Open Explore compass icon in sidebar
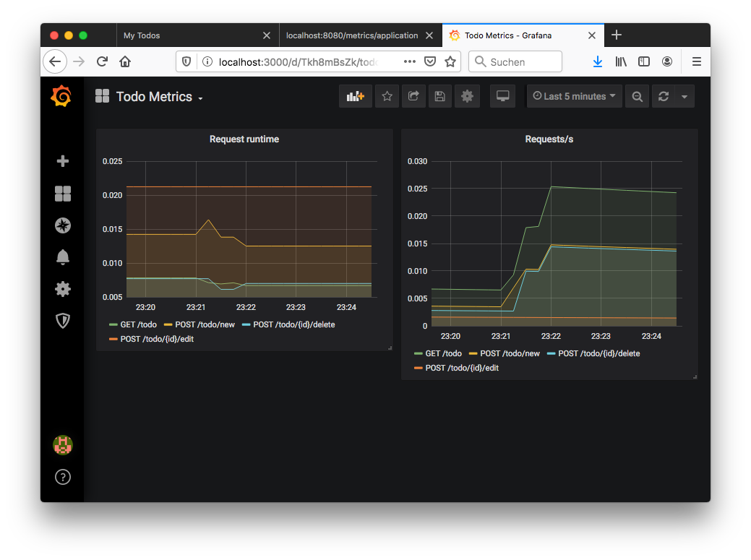Screen dimensions: 751x560 [63, 225]
